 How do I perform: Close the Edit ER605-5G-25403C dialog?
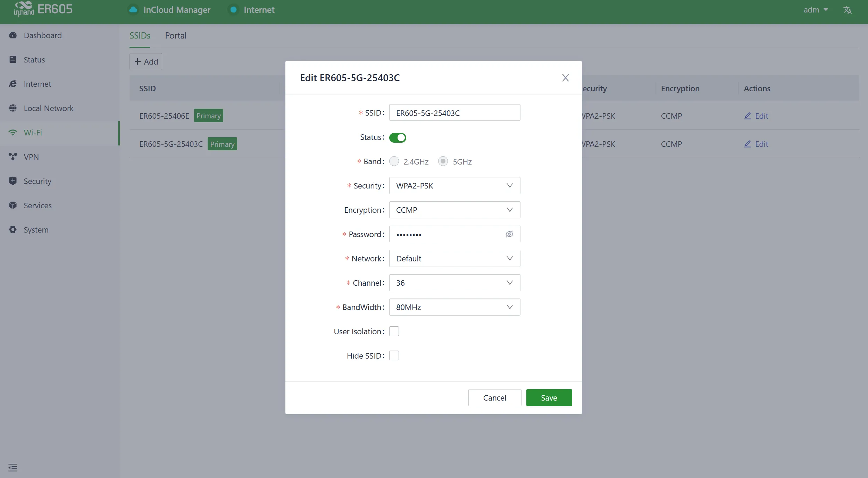(x=566, y=78)
